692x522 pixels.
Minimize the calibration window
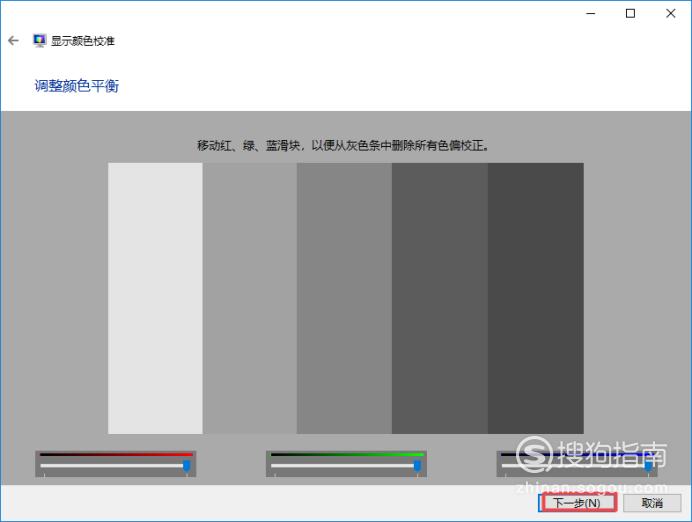(590, 14)
